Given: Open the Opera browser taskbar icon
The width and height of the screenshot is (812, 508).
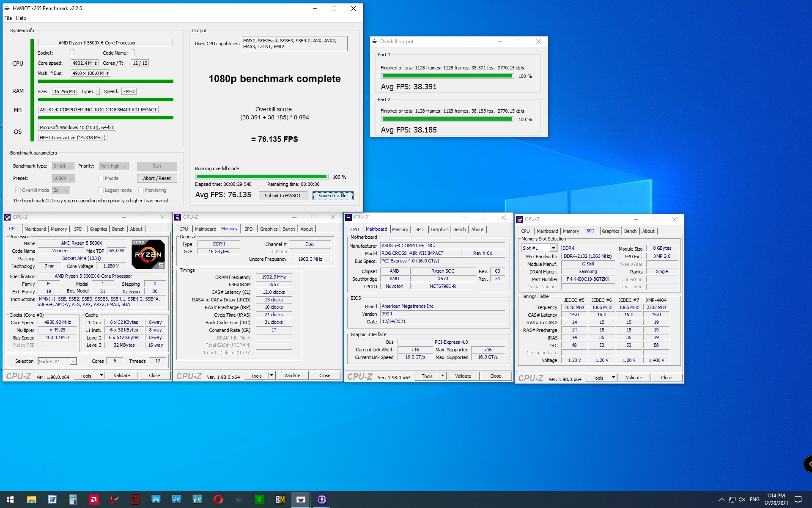Looking at the screenshot, I should point(218,500).
